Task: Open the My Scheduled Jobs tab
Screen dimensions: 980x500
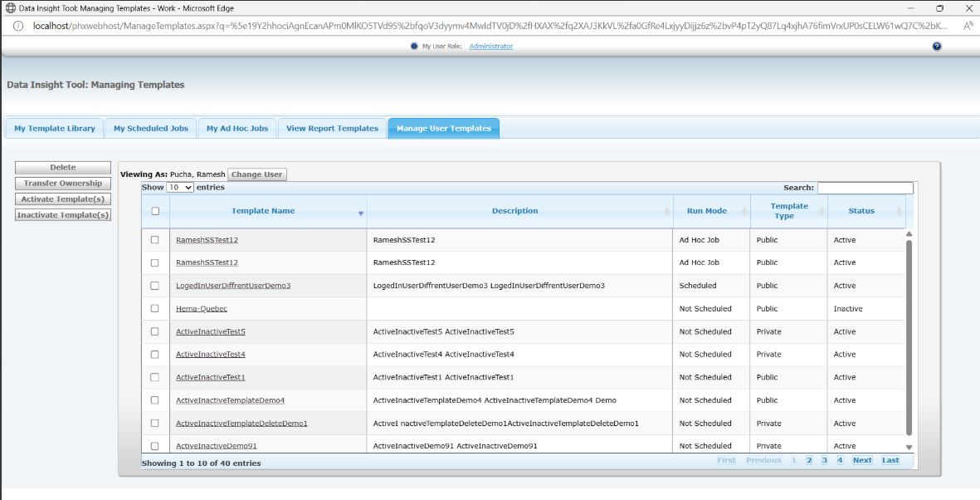Action: [151, 128]
